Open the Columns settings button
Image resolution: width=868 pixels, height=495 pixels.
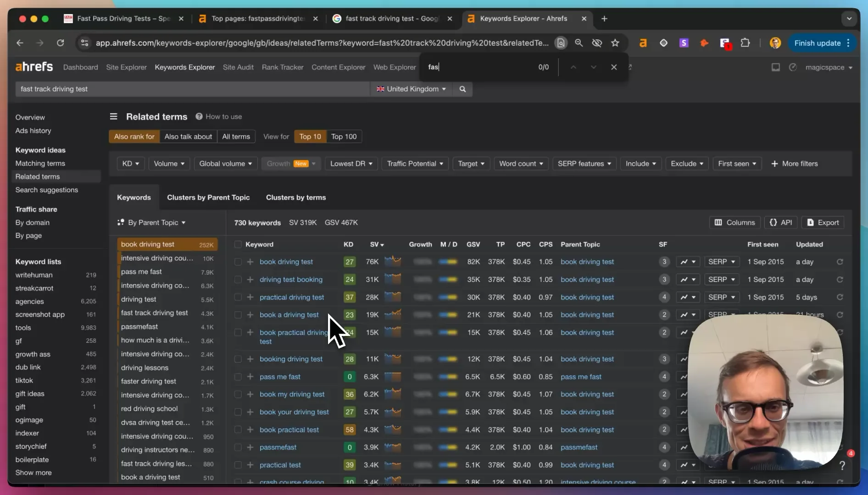tap(734, 222)
